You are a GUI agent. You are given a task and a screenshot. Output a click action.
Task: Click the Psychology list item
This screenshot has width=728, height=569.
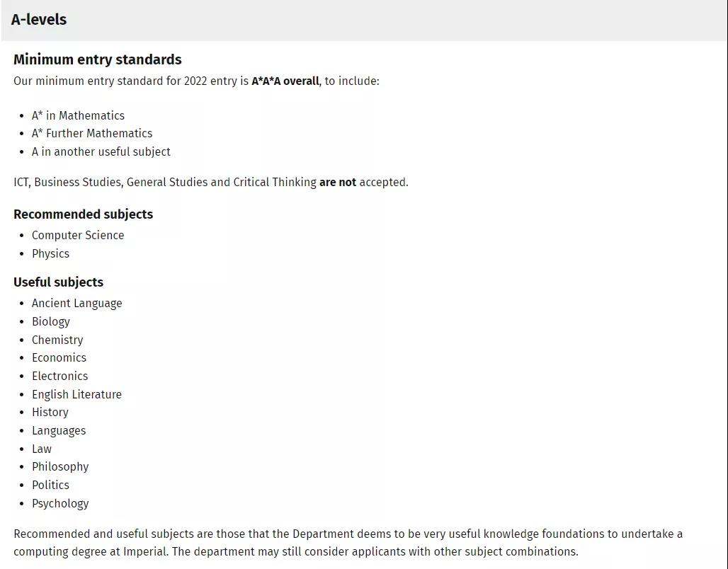pyautogui.click(x=60, y=503)
